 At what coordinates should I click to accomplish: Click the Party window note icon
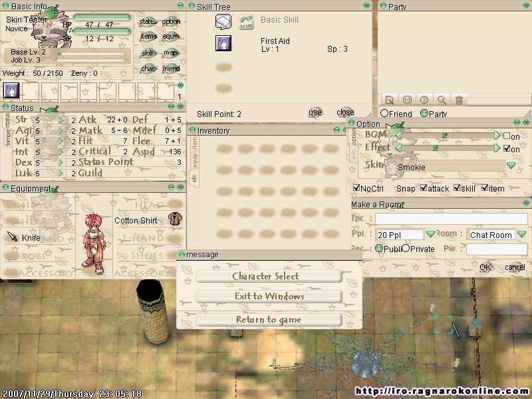coord(389,100)
